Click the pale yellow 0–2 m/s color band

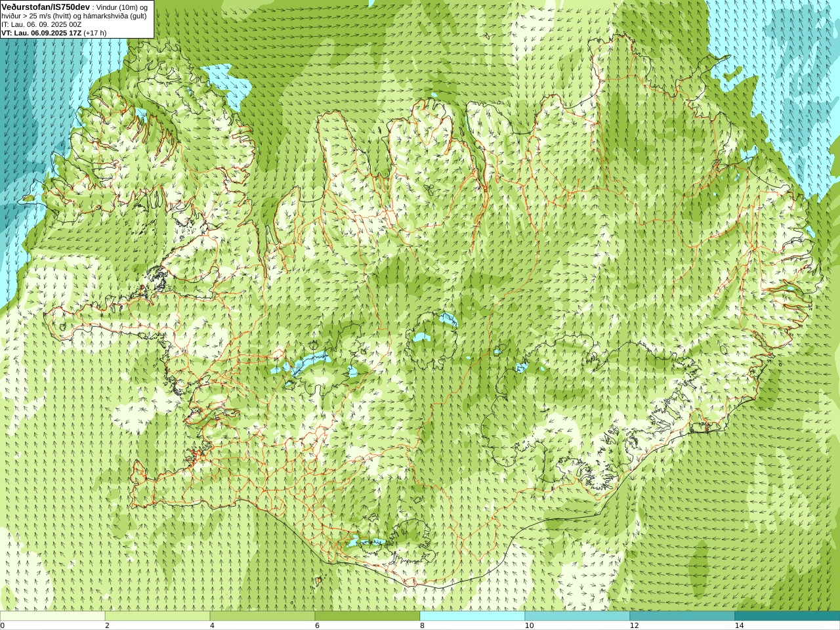pyautogui.click(x=52, y=616)
